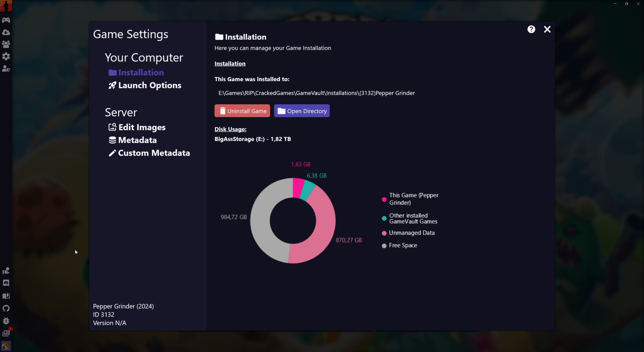Image resolution: width=644 pixels, height=352 pixels.
Task: Open the settings gear icon in sidebar
Action: pyautogui.click(x=6, y=56)
